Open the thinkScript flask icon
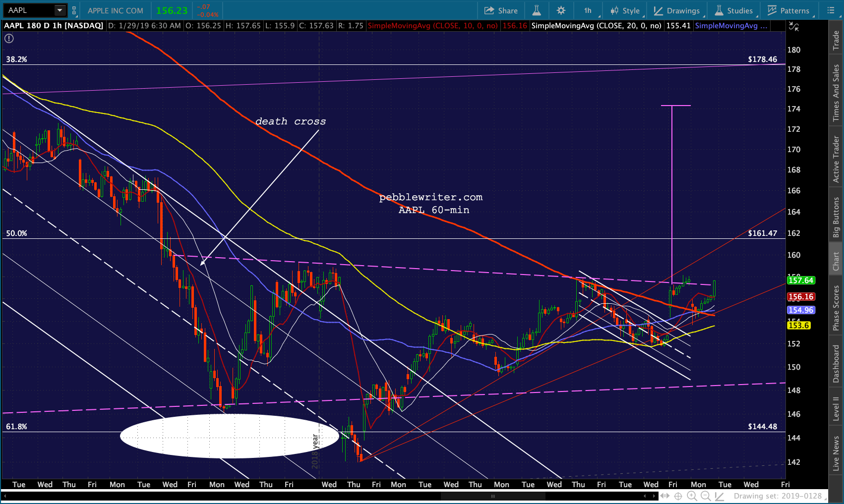 click(x=537, y=10)
